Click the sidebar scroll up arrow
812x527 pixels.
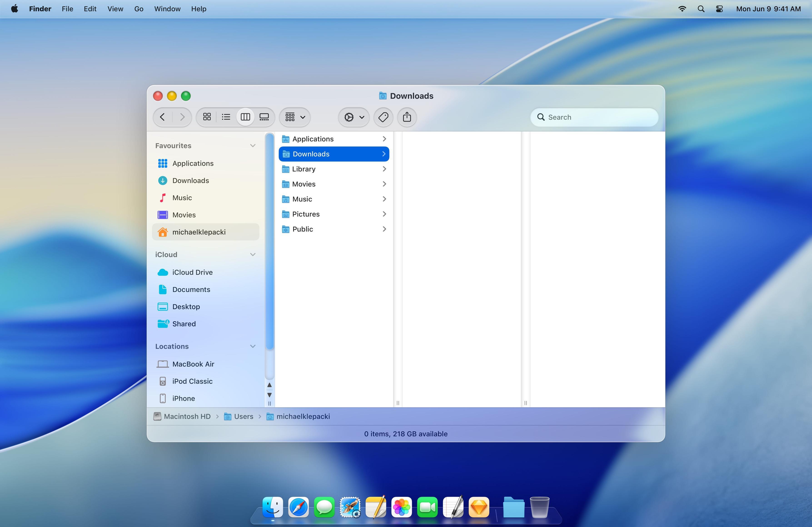tap(269, 385)
